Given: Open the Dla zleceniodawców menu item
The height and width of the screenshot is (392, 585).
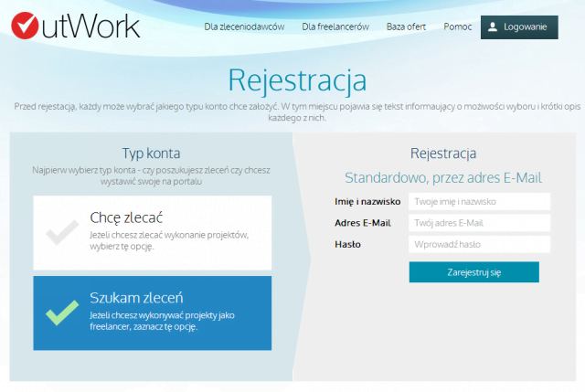Looking at the screenshot, I should tap(244, 27).
